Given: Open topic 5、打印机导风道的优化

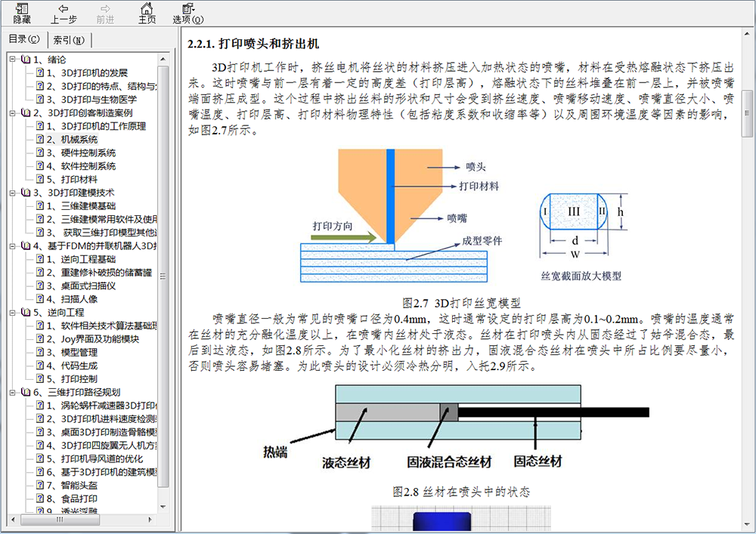Looking at the screenshot, I should pos(95,459).
